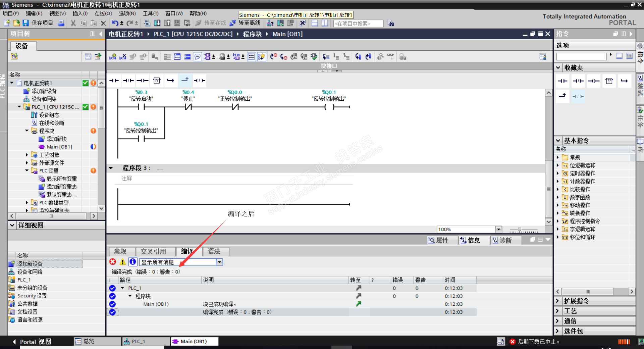Collapse the 详细视图 panel
This screenshot has width=644, height=349.
12,225
